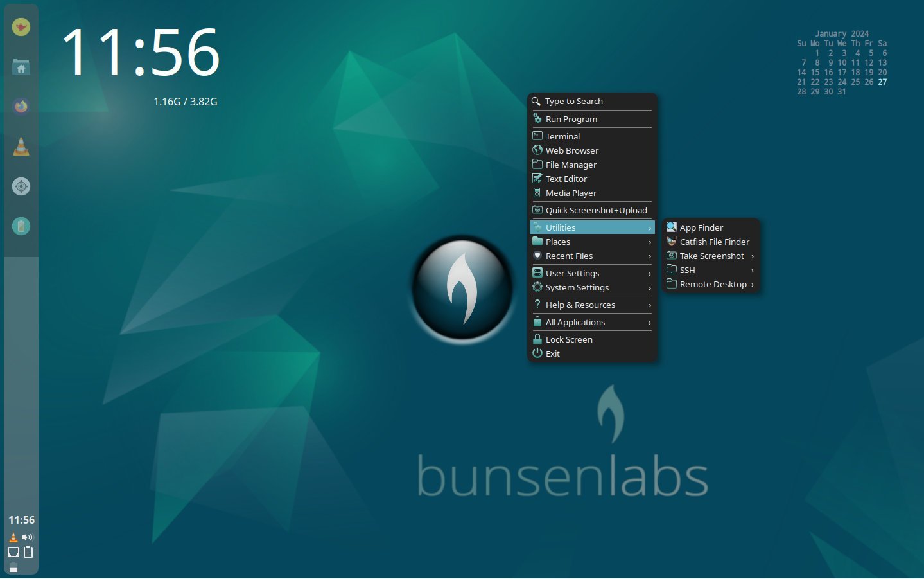Click Lock Screen
The height and width of the screenshot is (579, 924).
569,339
